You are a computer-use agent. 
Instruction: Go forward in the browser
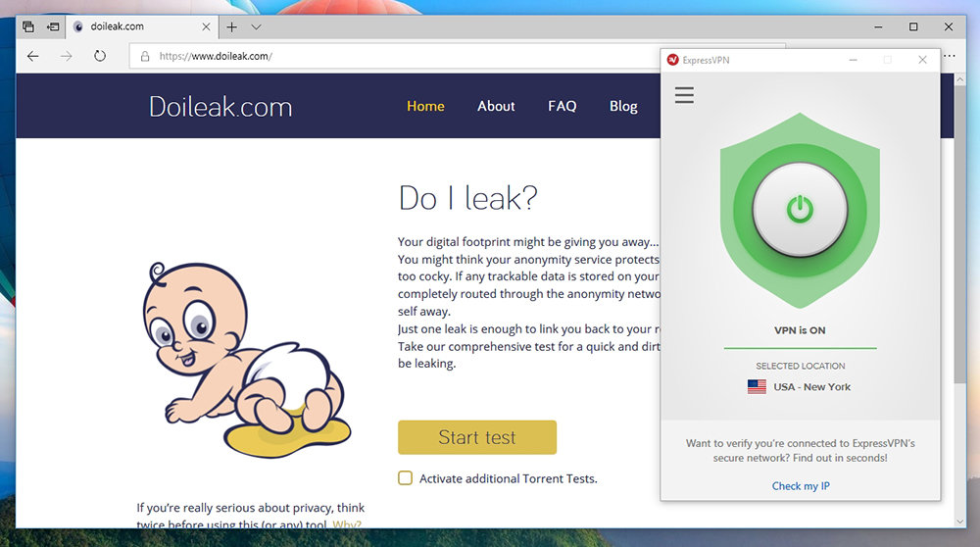click(x=67, y=56)
